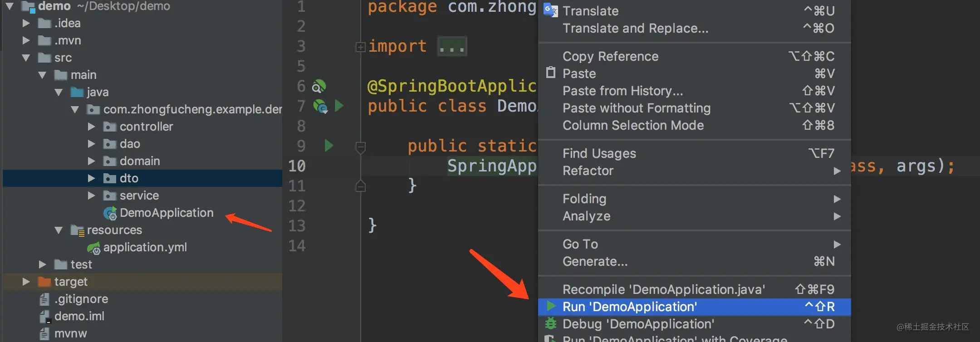Expand the domain package
The height and width of the screenshot is (342, 980).
[92, 161]
